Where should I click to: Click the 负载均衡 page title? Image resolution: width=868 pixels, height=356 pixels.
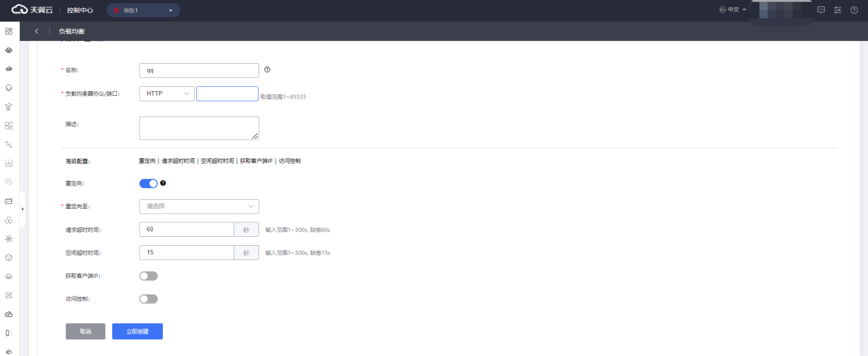(x=72, y=31)
